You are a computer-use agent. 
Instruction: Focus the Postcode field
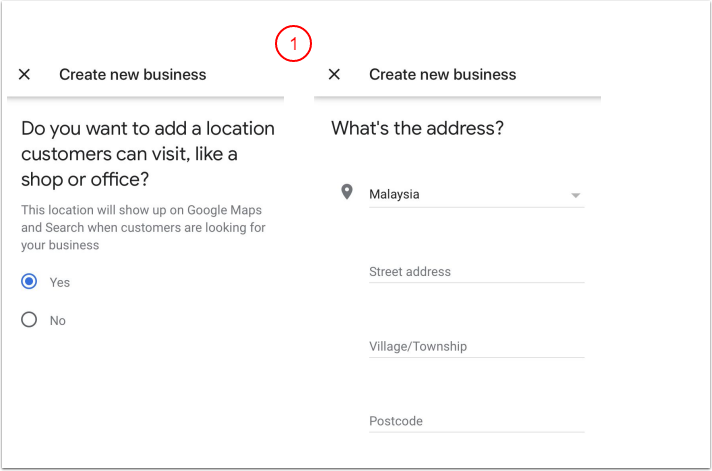[476, 421]
